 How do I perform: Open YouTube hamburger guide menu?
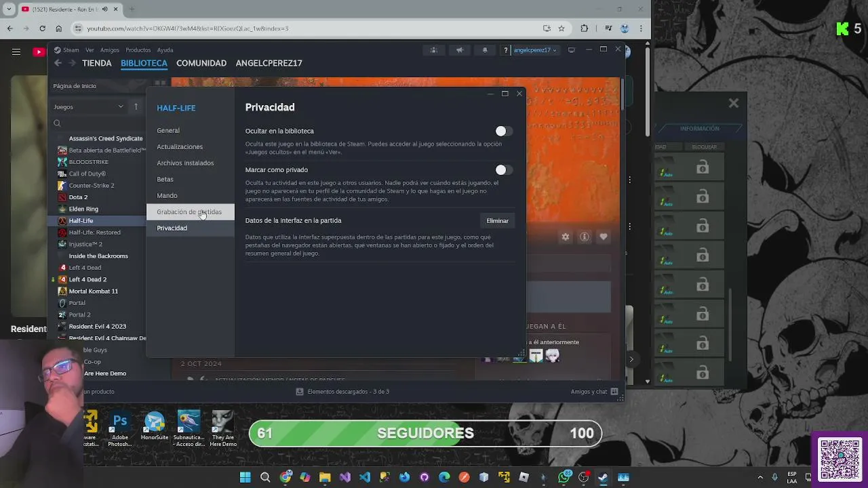[x=16, y=52]
